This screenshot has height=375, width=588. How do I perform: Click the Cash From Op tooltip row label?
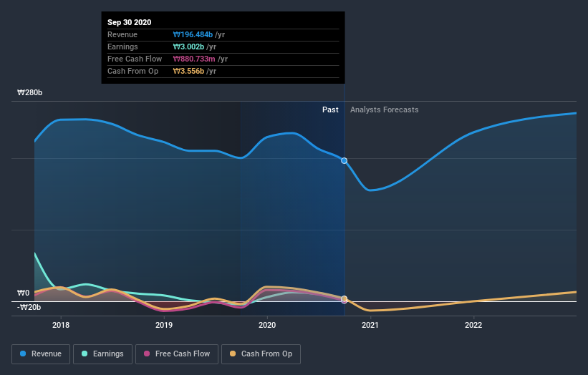(132, 71)
